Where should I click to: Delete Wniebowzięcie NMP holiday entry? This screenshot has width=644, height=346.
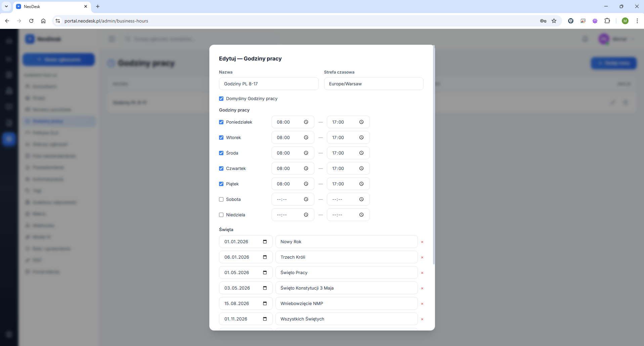(x=422, y=304)
